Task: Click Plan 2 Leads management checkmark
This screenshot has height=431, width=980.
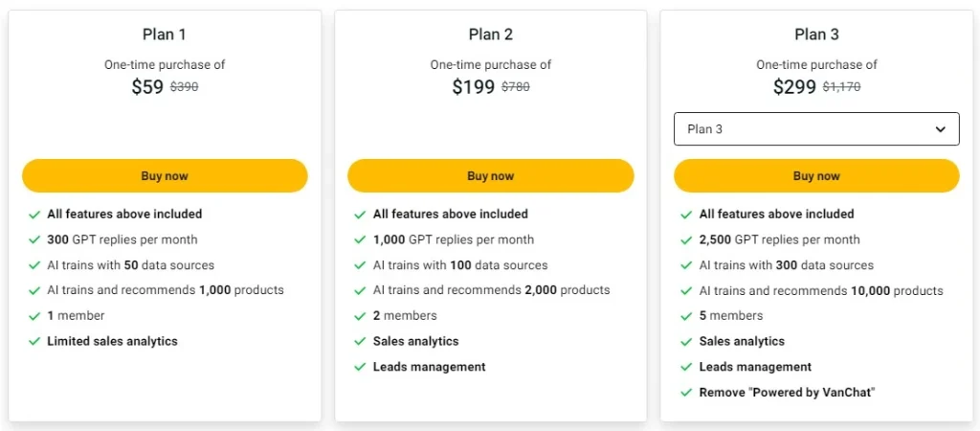Action: coord(361,367)
